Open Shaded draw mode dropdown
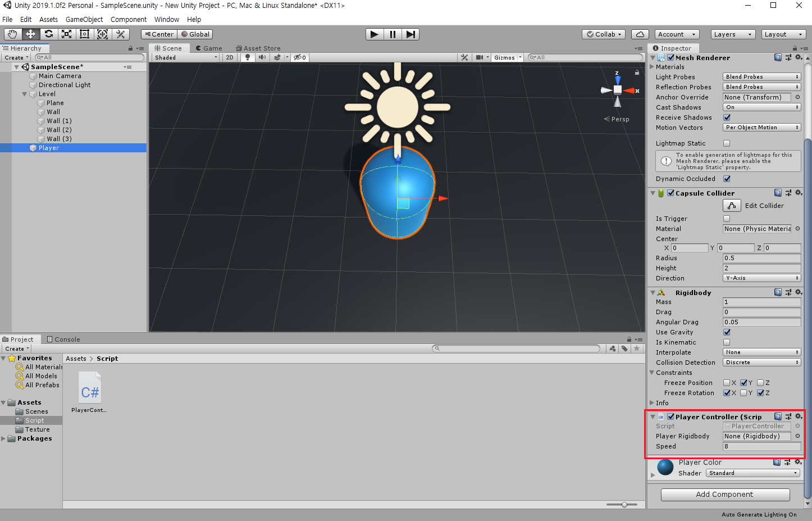 point(186,57)
